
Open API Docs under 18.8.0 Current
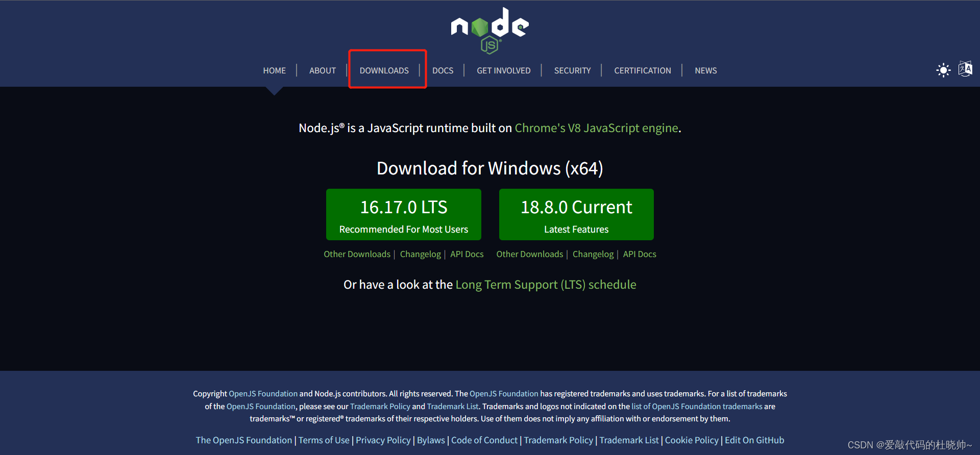640,254
